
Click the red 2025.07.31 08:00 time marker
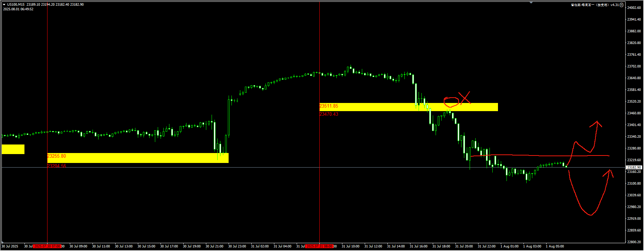[319, 246]
